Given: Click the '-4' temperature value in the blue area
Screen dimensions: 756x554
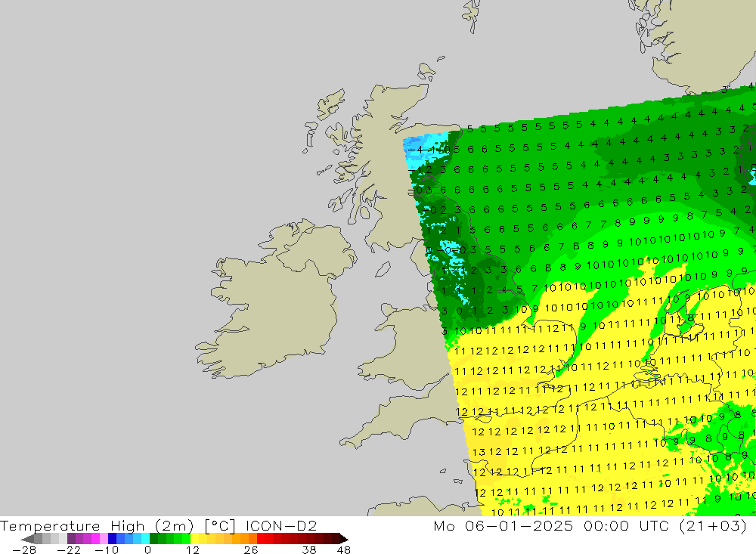Looking at the screenshot, I should click(416, 150).
